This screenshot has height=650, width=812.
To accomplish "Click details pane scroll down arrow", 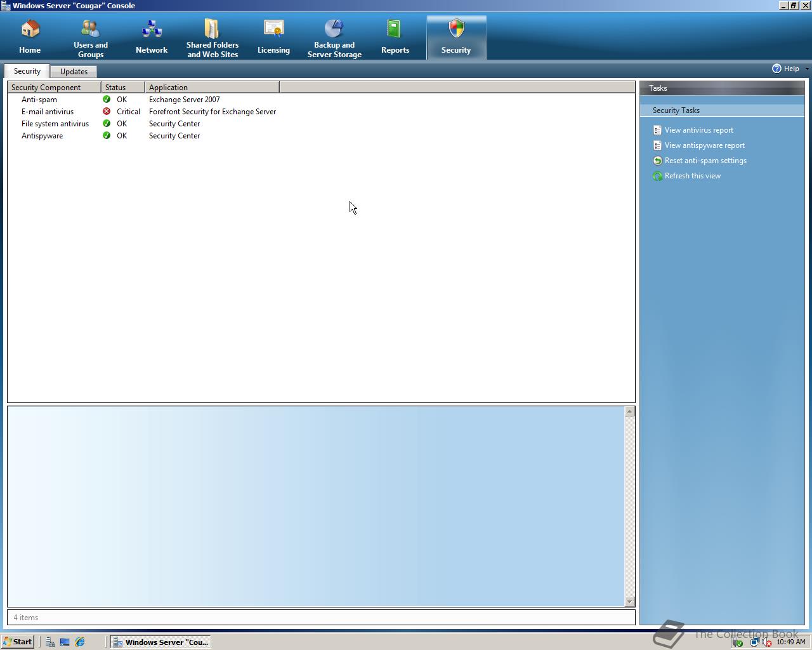I will 629,601.
